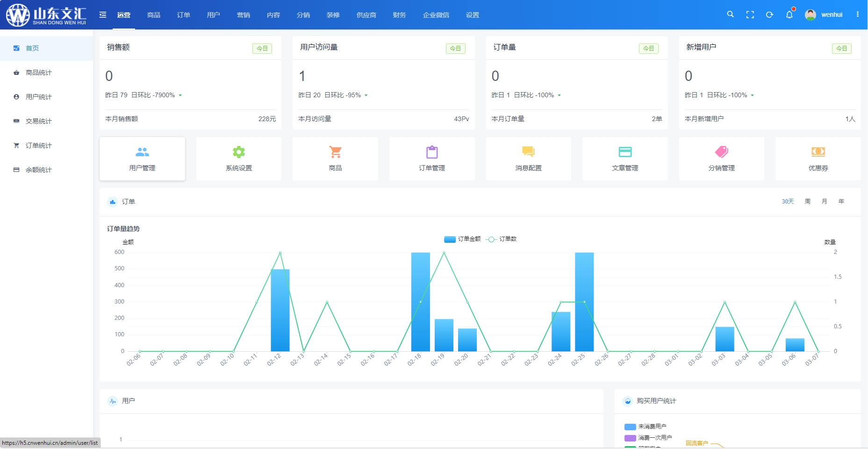Click the 今日 tag on 销售额 card
Screen dimensions: 868x449
click(x=262, y=48)
